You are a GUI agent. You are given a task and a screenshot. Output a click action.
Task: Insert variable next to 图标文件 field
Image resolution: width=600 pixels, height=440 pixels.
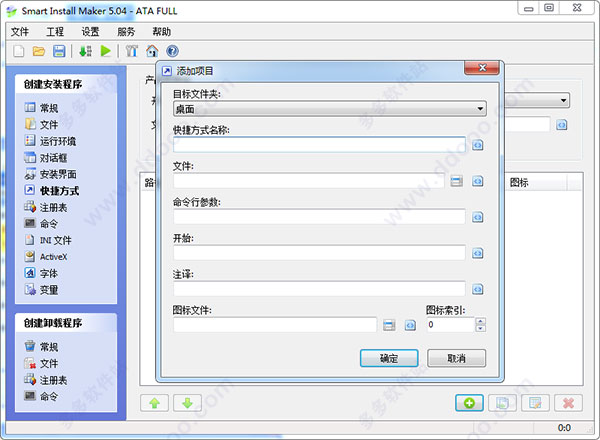410,325
